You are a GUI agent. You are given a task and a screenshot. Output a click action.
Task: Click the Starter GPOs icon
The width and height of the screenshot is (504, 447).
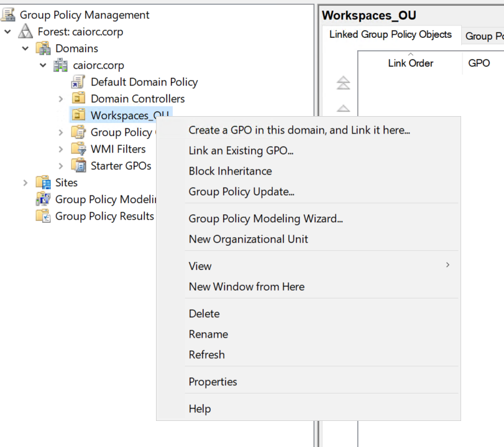(x=78, y=165)
